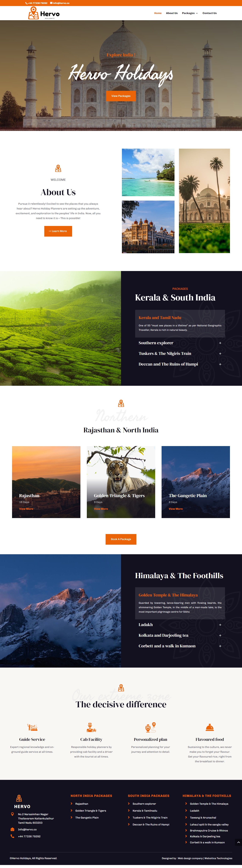Expand the Ladakh accordion item
The width and height of the screenshot is (242, 868).
click(x=180, y=624)
